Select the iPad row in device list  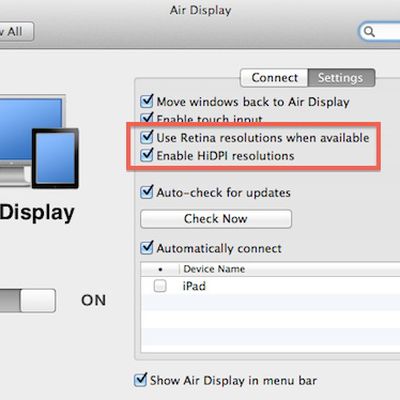(270, 286)
